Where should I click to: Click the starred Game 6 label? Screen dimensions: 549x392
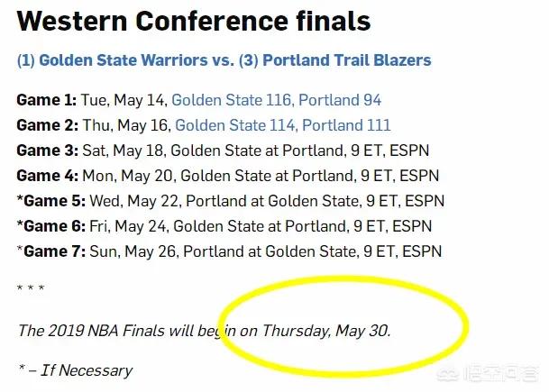50,225
